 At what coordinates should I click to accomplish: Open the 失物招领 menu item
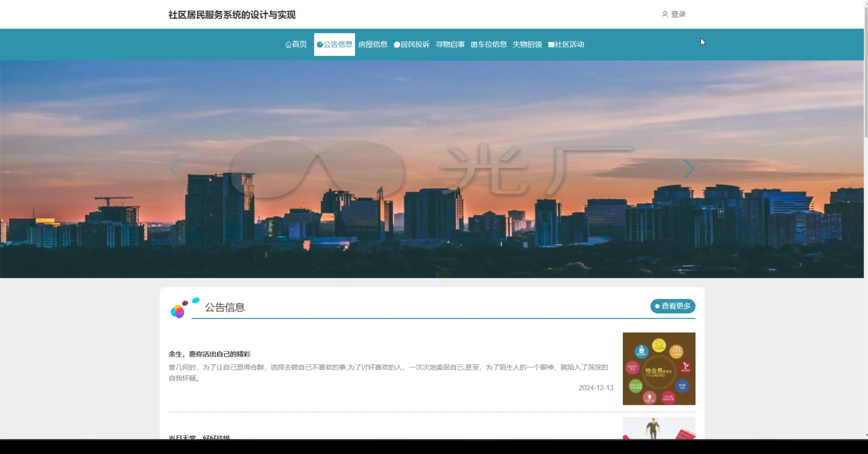tap(527, 44)
